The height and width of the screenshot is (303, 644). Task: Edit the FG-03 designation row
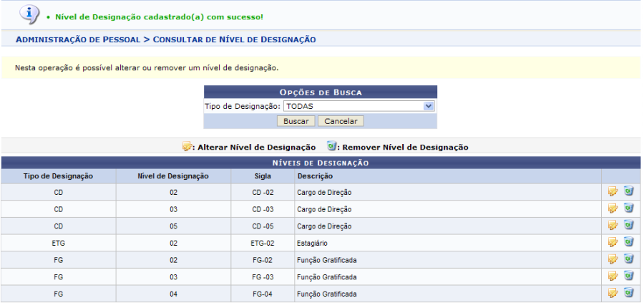pyautogui.click(x=613, y=276)
